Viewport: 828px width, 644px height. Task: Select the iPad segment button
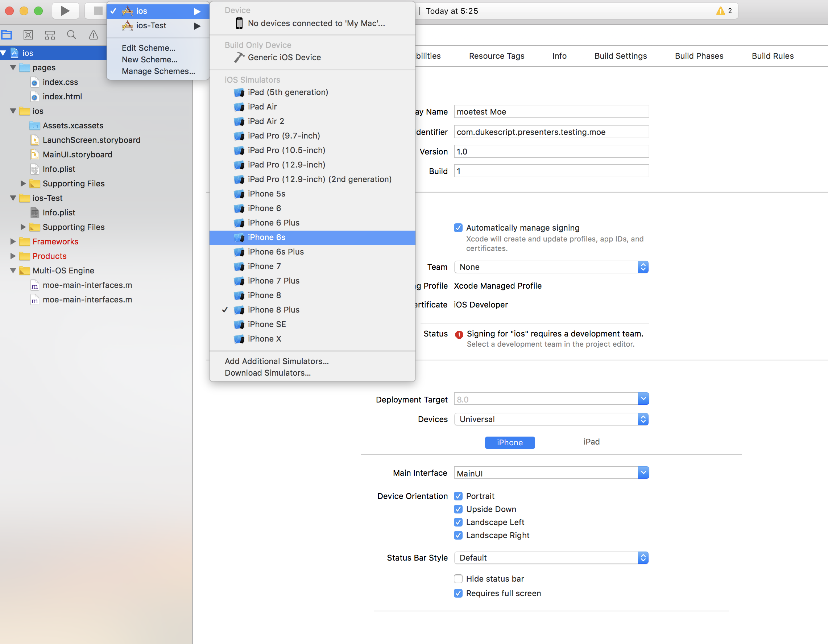click(x=591, y=442)
